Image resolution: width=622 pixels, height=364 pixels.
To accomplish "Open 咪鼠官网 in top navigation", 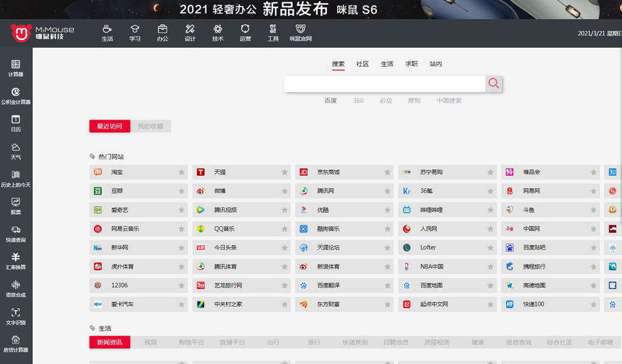I will click(x=300, y=33).
